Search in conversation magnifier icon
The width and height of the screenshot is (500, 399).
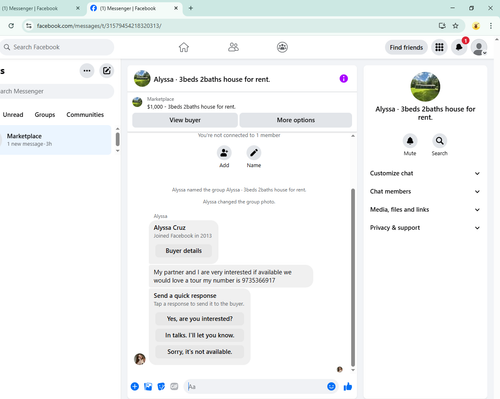(x=440, y=141)
